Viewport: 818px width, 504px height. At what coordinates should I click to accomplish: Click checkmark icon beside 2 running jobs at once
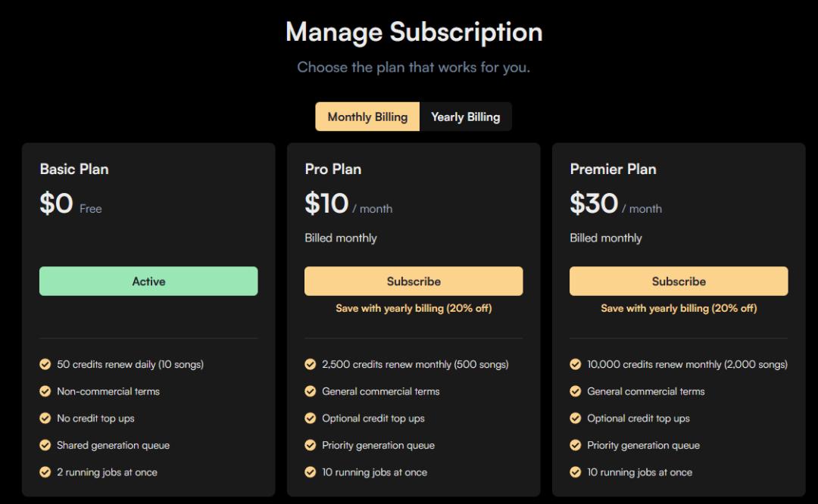(x=45, y=472)
